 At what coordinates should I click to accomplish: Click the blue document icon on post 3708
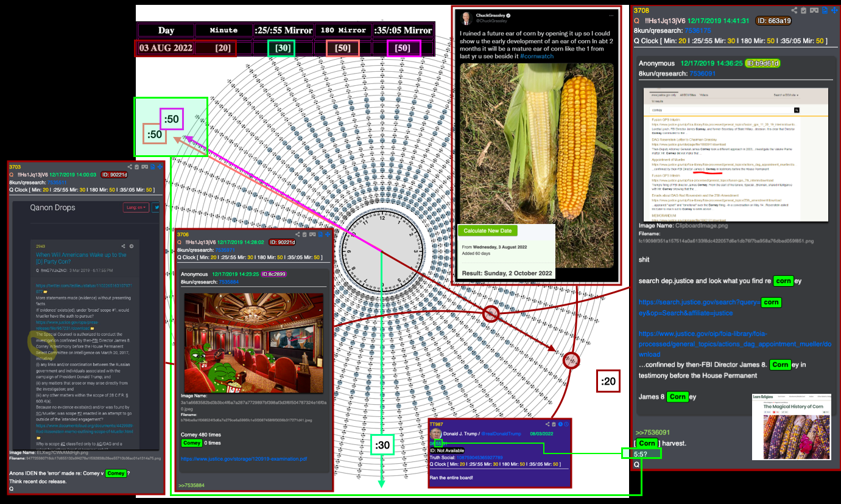coord(825,10)
